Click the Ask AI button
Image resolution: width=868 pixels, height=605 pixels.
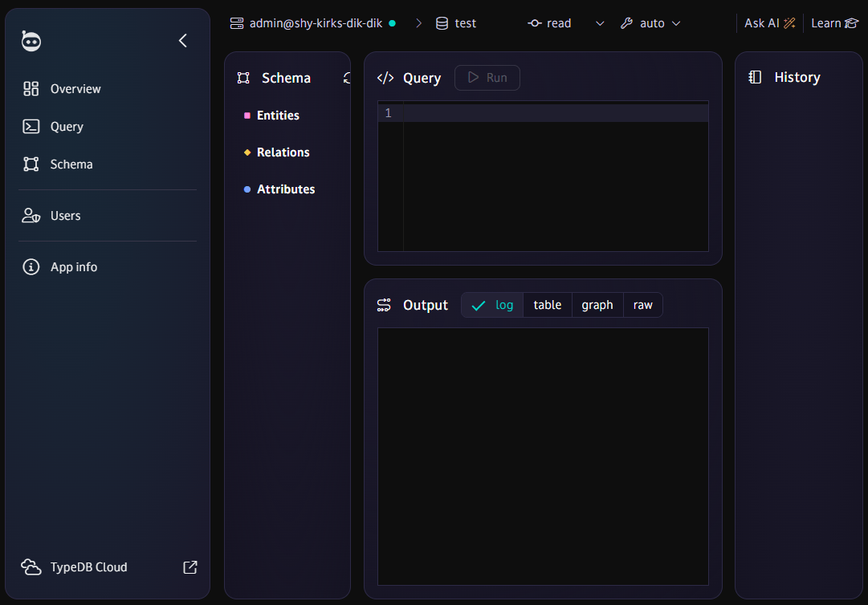click(x=768, y=22)
